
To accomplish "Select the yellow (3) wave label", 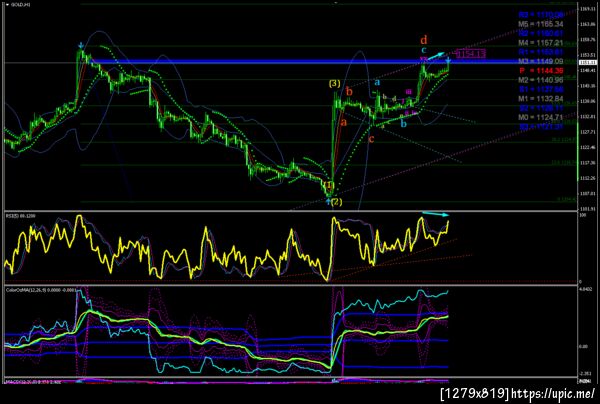I will click(x=334, y=83).
